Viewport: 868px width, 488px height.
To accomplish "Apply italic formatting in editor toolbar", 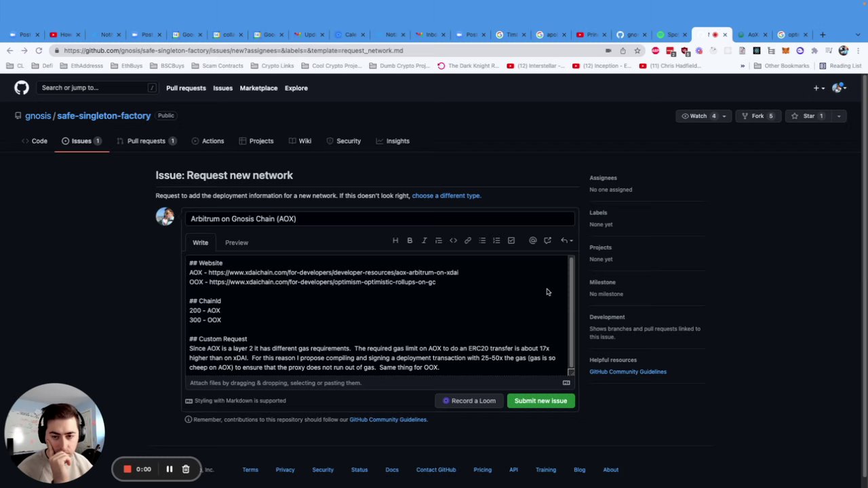I will 424,241.
